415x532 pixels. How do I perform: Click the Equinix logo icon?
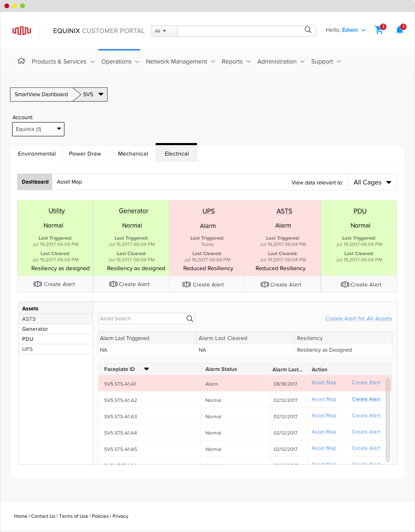coord(22,31)
